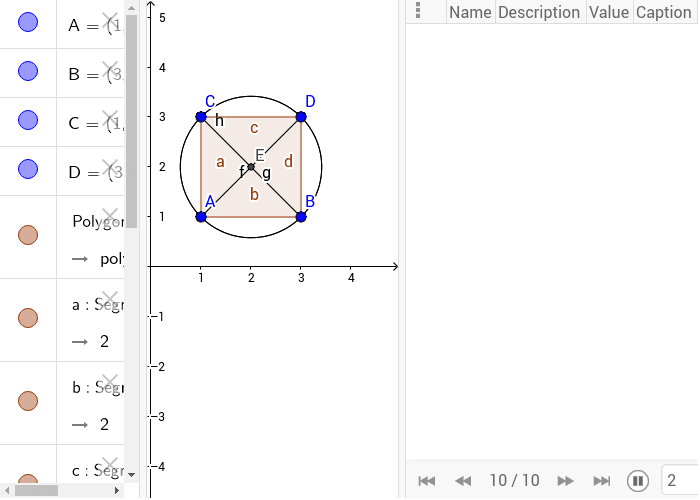Select the A = (1 entry text
Viewport: 700px width, 500px height.
click(96, 26)
